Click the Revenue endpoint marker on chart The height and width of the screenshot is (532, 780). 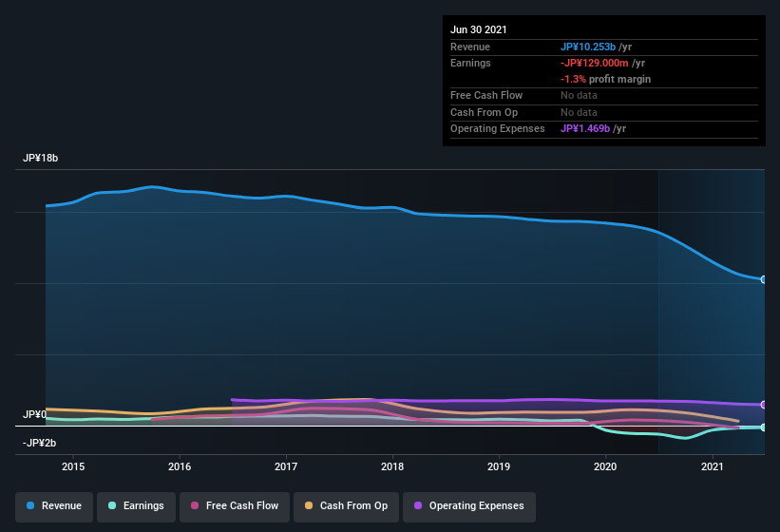click(x=764, y=279)
